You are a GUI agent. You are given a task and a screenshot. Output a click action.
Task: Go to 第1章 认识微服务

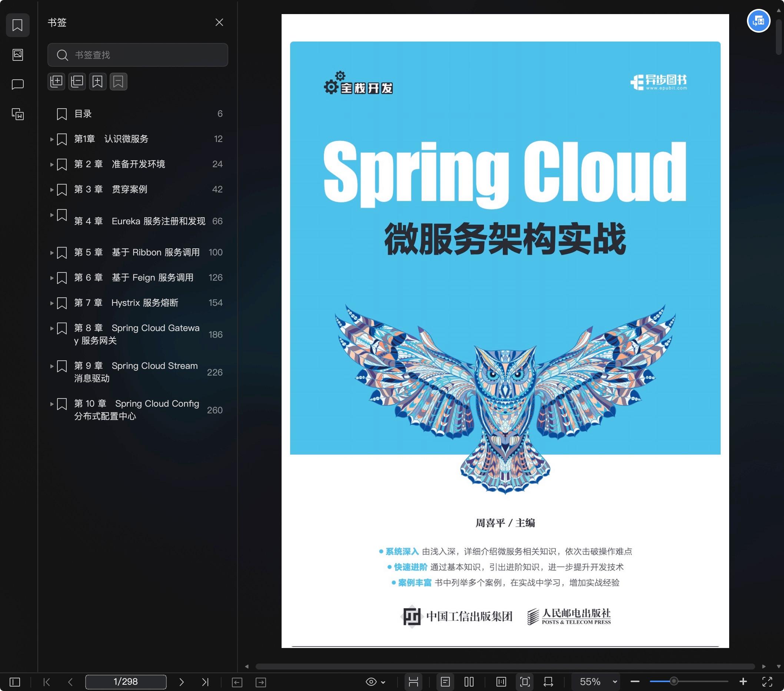(x=111, y=139)
